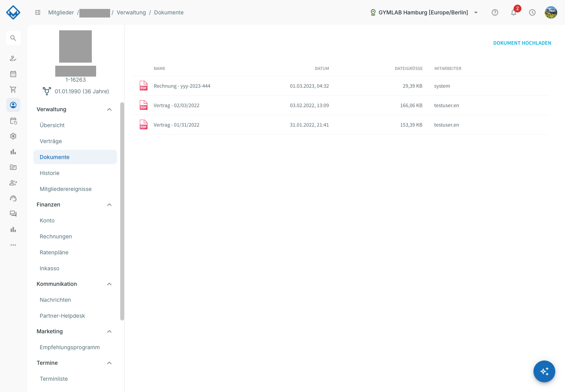Open the Verträge menu item
This screenshot has height=392, width=565.
click(x=75, y=141)
